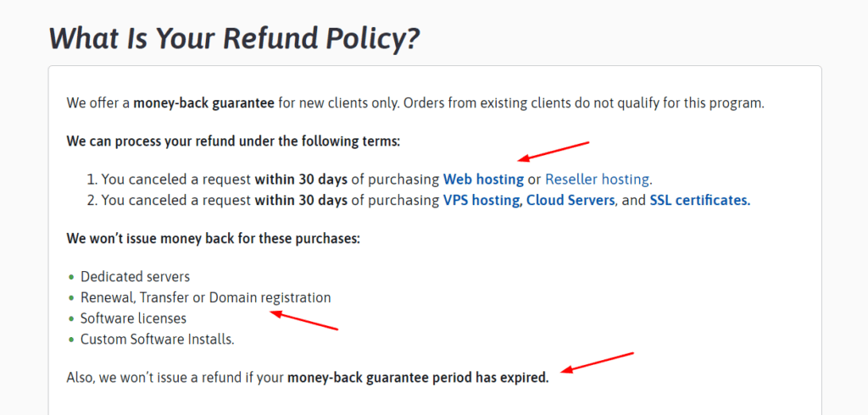The width and height of the screenshot is (868, 415).
Task: Follow the VPS hosting link
Action: [x=481, y=201]
